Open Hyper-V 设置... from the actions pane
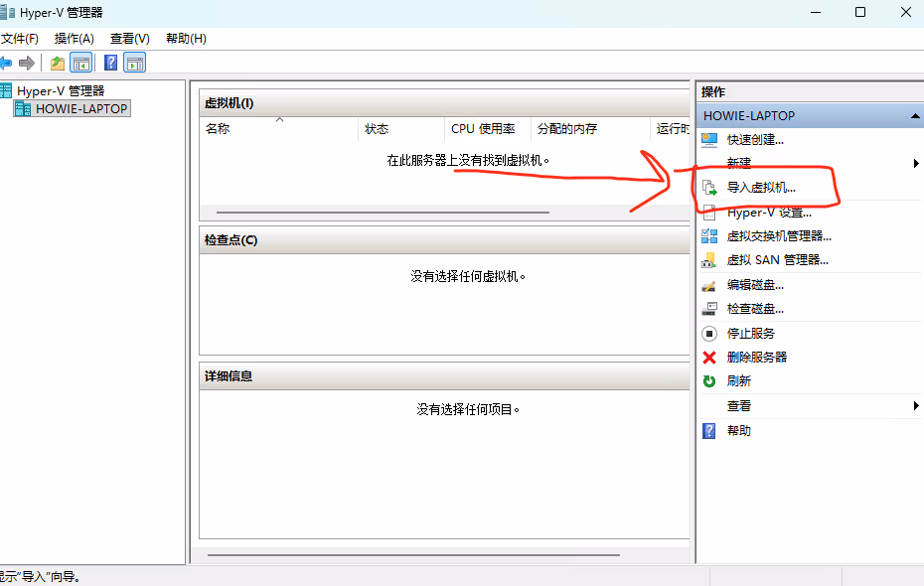Image resolution: width=924 pixels, height=586 pixels. point(769,213)
